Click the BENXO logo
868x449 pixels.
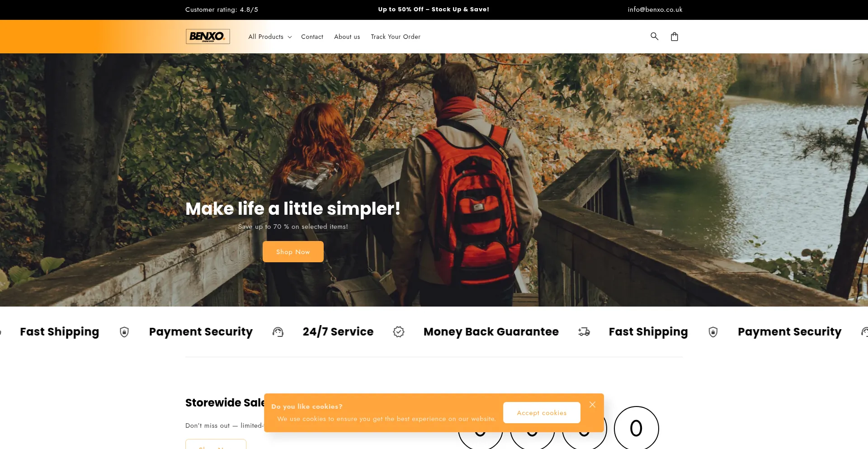(x=208, y=36)
